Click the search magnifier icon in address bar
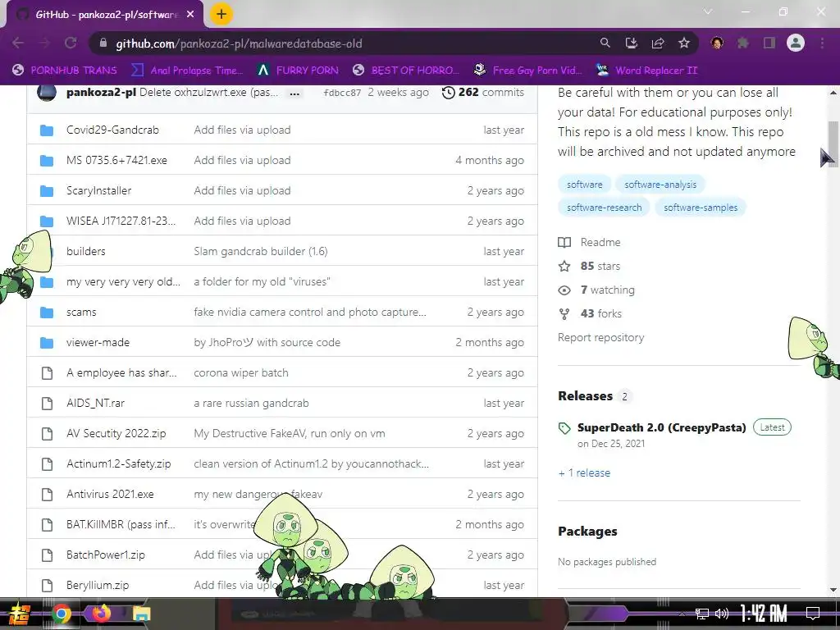The height and width of the screenshot is (630, 840). coord(605,43)
